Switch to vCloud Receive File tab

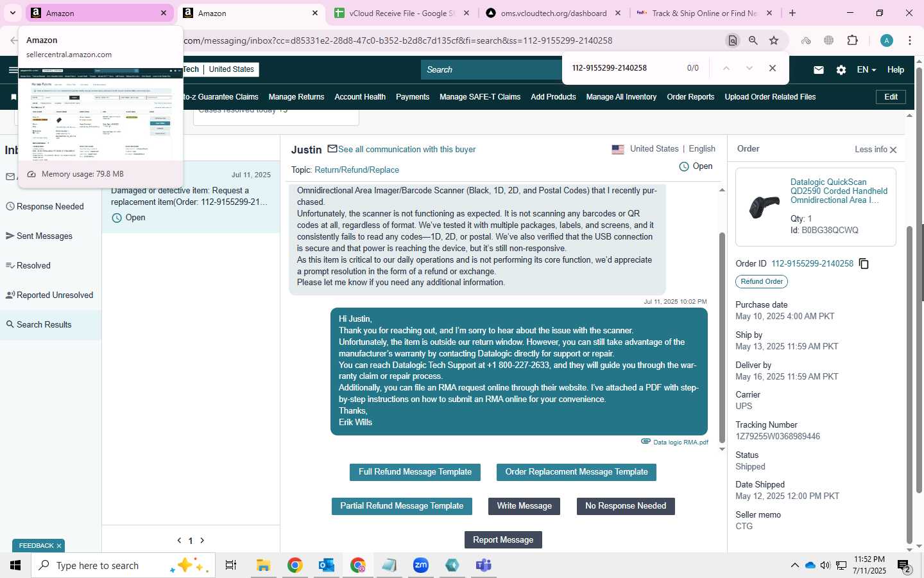(403, 13)
